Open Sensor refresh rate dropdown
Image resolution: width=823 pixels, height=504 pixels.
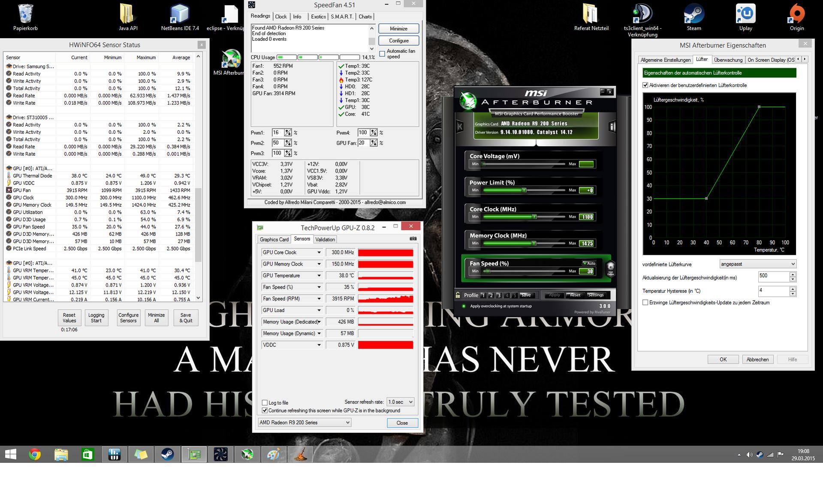[401, 402]
